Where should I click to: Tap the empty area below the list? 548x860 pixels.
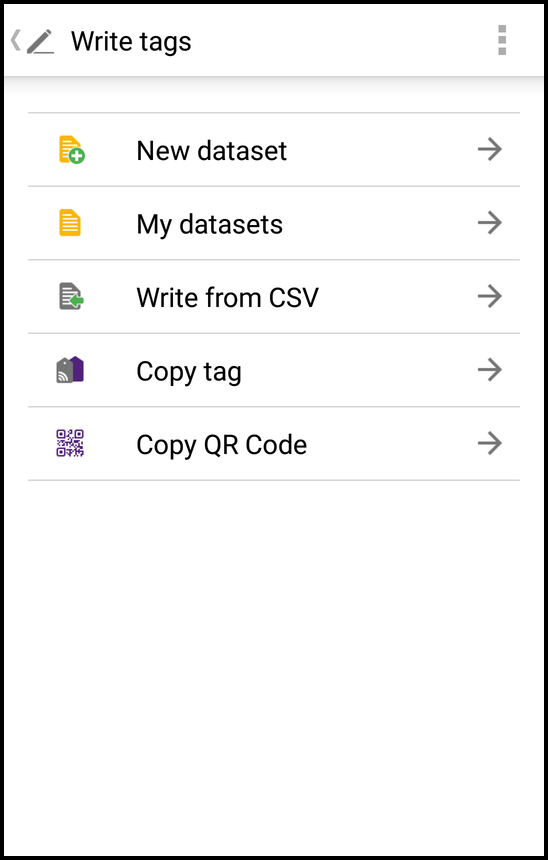[x=274, y=666]
